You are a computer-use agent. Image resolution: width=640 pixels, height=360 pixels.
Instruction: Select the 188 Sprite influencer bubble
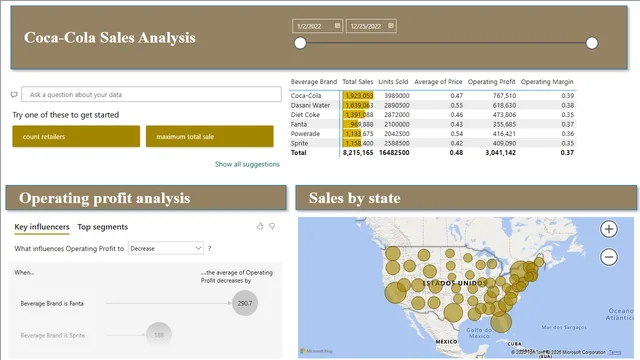coord(159,335)
